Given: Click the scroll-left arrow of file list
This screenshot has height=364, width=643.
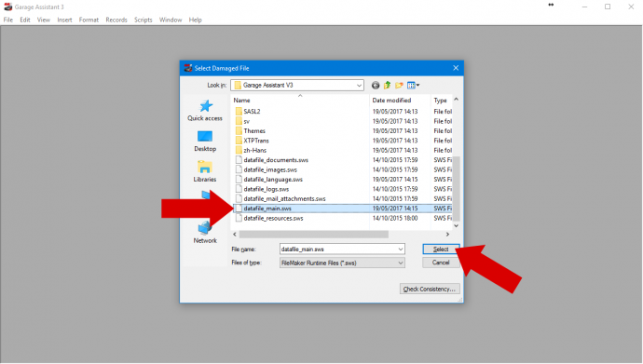Looking at the screenshot, I should (x=235, y=235).
